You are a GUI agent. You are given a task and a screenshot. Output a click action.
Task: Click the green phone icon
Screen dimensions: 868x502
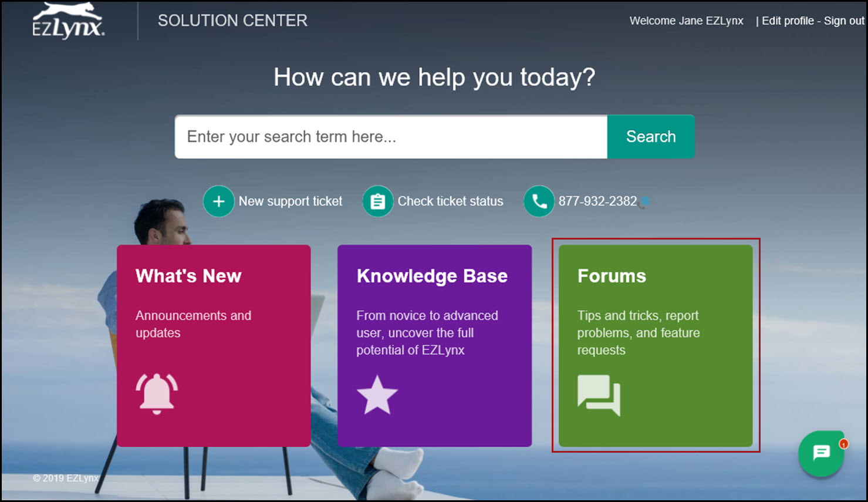coord(539,201)
